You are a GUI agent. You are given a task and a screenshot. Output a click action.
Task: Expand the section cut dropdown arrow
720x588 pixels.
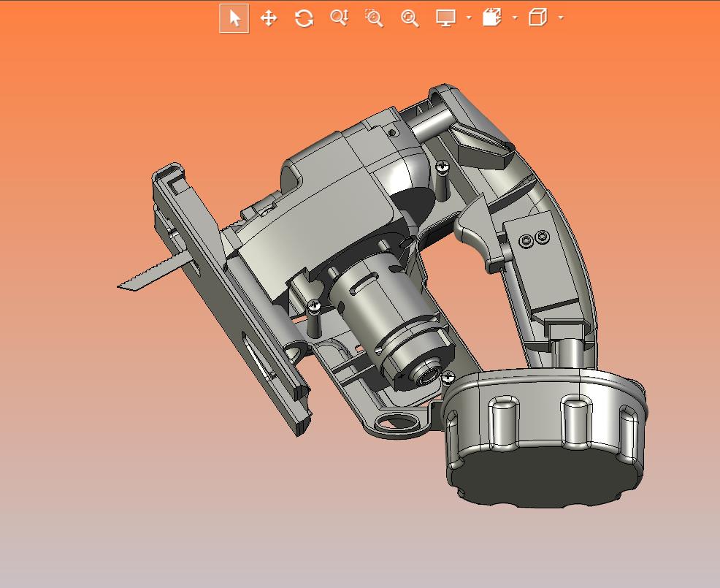(515, 18)
